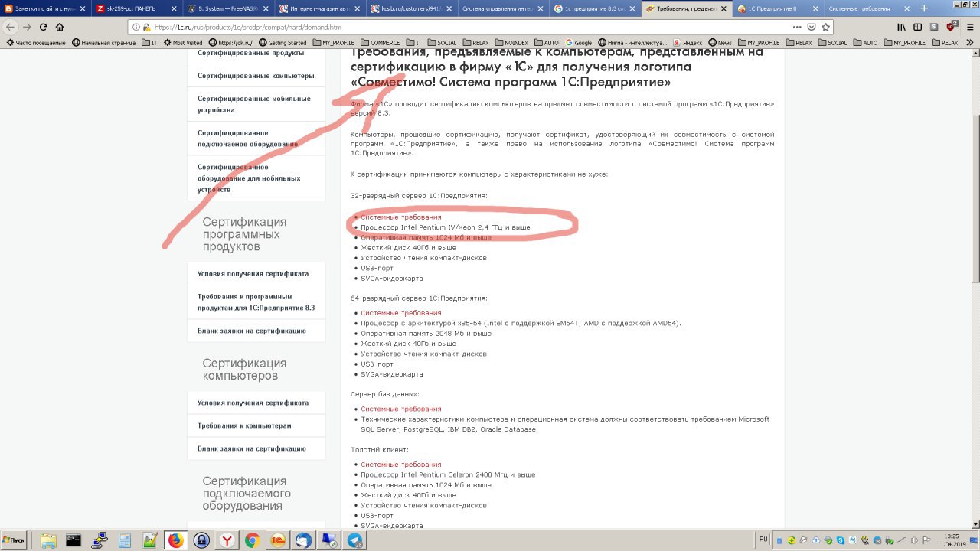The width and height of the screenshot is (980, 551).
Task: Open the blue padlock taskbar icon
Action: pos(201,540)
